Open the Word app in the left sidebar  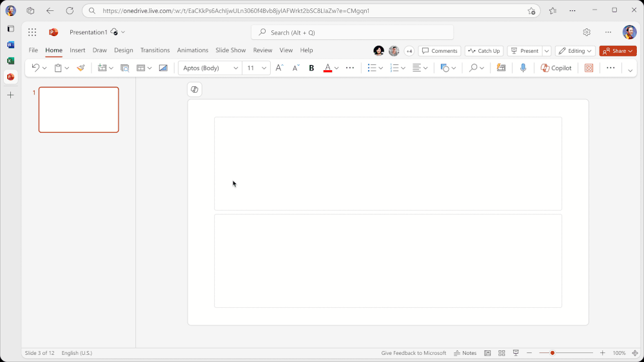(x=10, y=45)
